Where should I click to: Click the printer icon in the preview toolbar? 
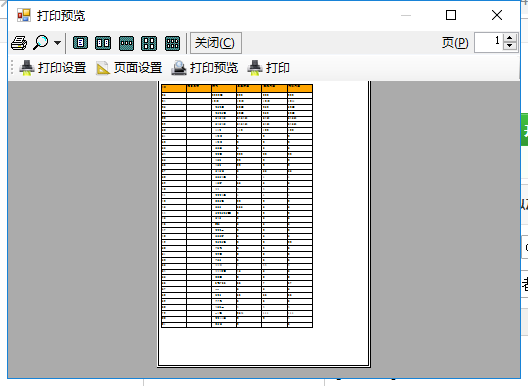[x=19, y=43]
